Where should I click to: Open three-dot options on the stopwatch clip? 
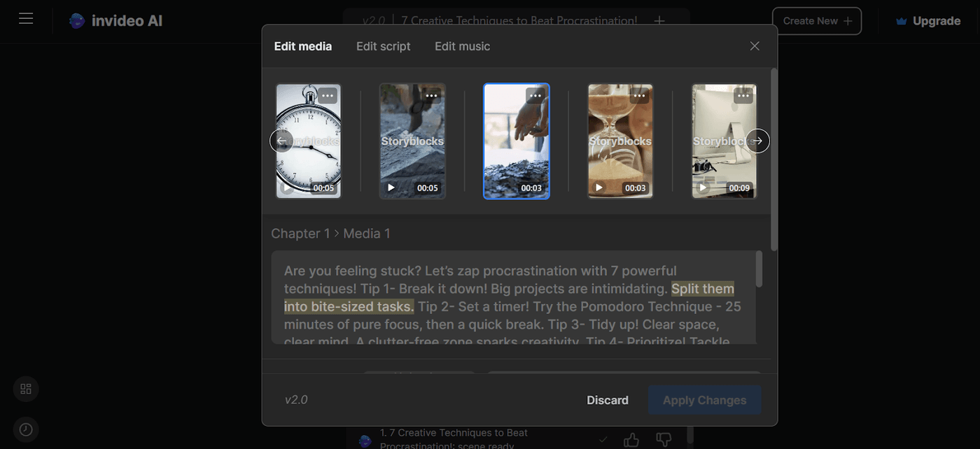[327, 95]
